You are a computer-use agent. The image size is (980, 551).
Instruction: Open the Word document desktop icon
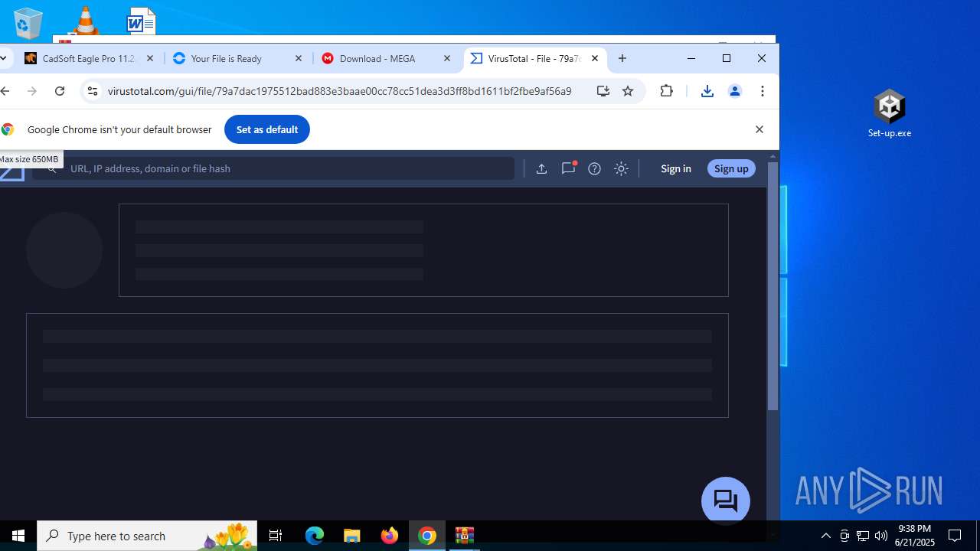[142, 21]
